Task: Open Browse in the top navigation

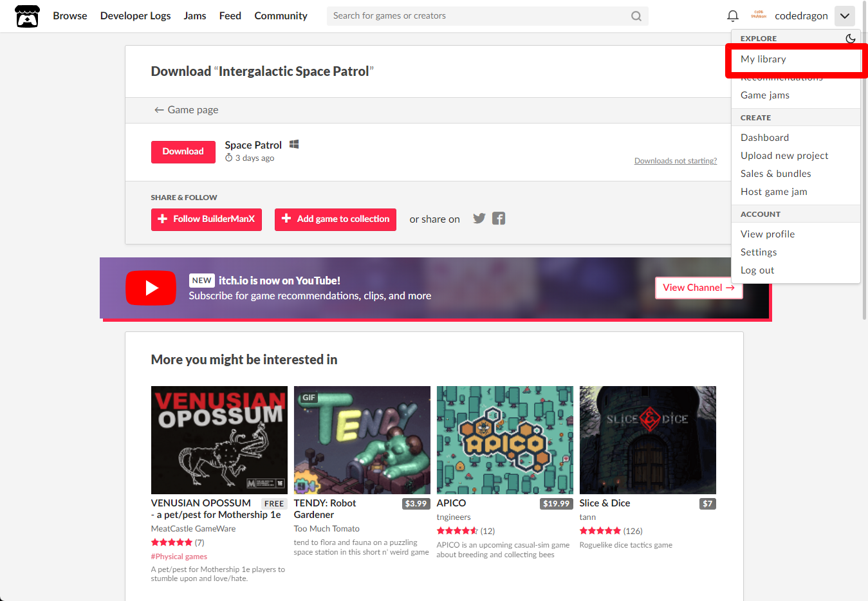Action: (70, 16)
